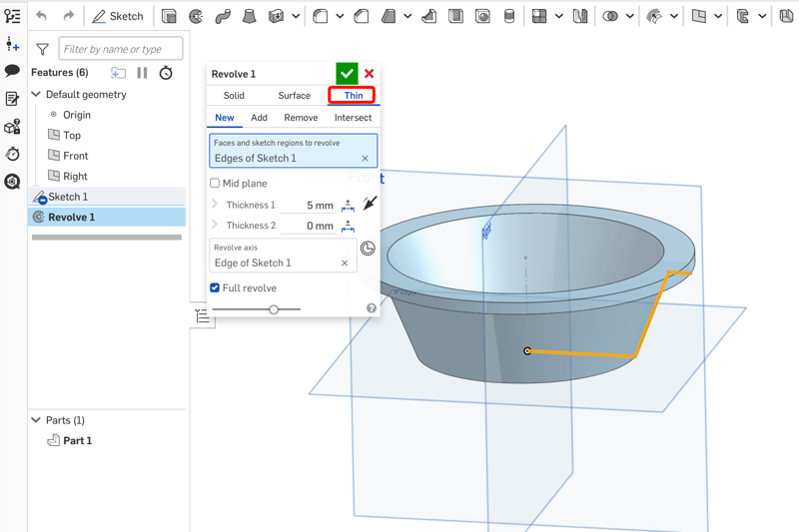Open the comments panel in the left sidebar
The width and height of the screenshot is (799, 532).
(x=12, y=71)
